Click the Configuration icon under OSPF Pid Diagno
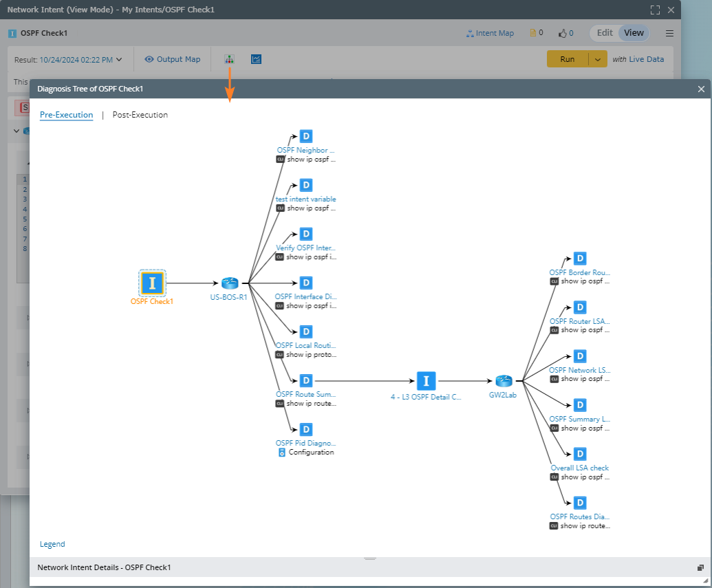This screenshot has width=712, height=588. point(281,453)
